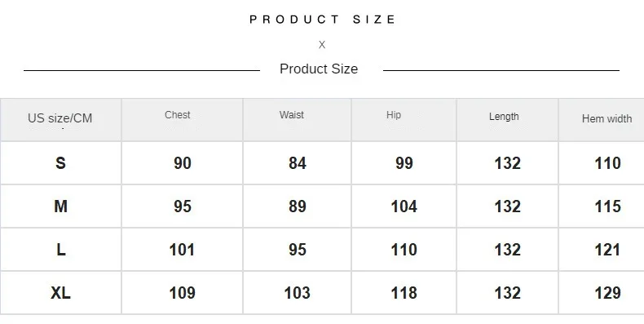Click hip value 99 in S row
This screenshot has width=644, height=324.
[x=404, y=163]
